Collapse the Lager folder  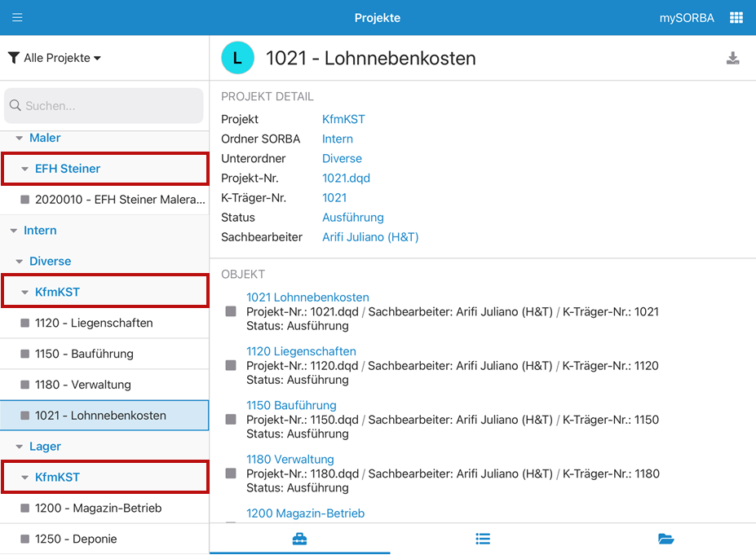(20, 447)
